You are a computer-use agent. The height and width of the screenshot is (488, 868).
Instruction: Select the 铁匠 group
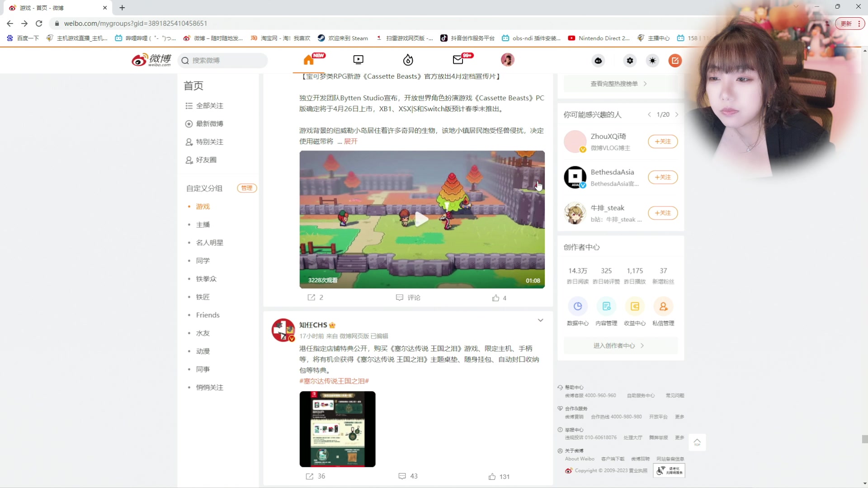tap(203, 297)
